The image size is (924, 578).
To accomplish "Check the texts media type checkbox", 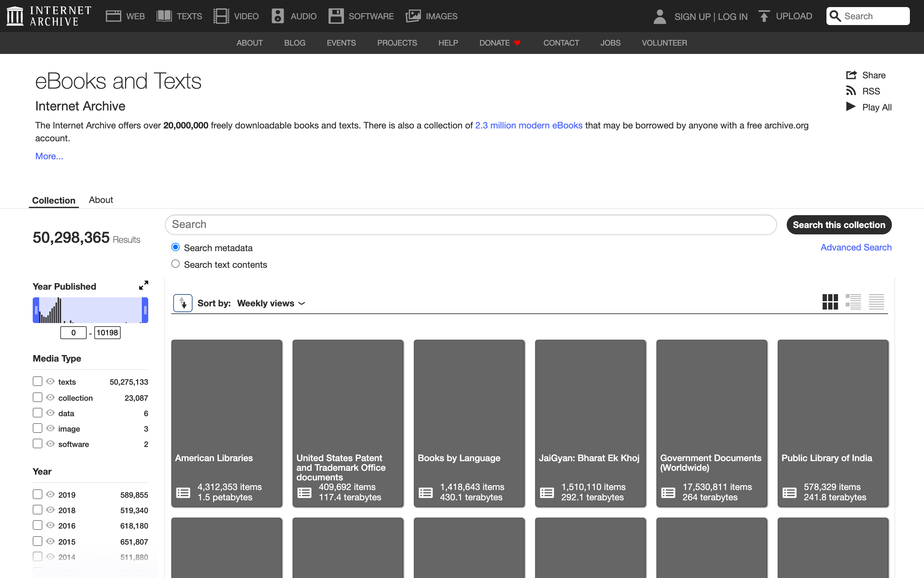I will click(x=38, y=381).
